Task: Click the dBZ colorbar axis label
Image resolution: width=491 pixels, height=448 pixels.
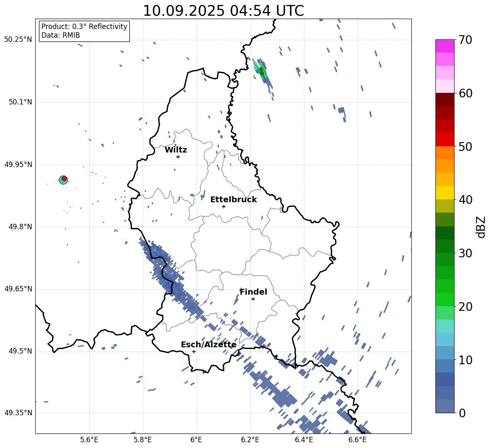Action: 481,227
